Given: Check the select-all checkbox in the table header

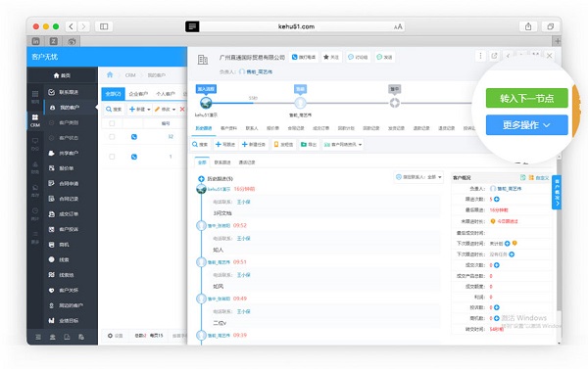Looking at the screenshot, I should pyautogui.click(x=112, y=123).
